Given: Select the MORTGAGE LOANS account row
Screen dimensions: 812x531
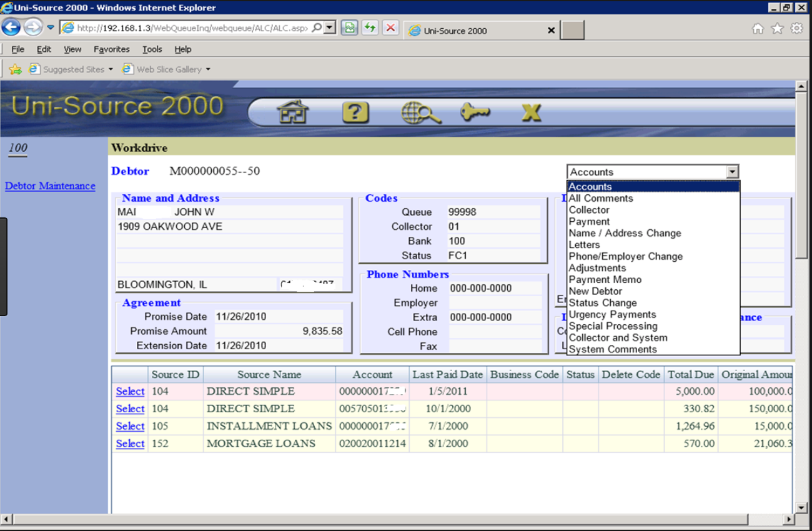Looking at the screenshot, I should (129, 444).
